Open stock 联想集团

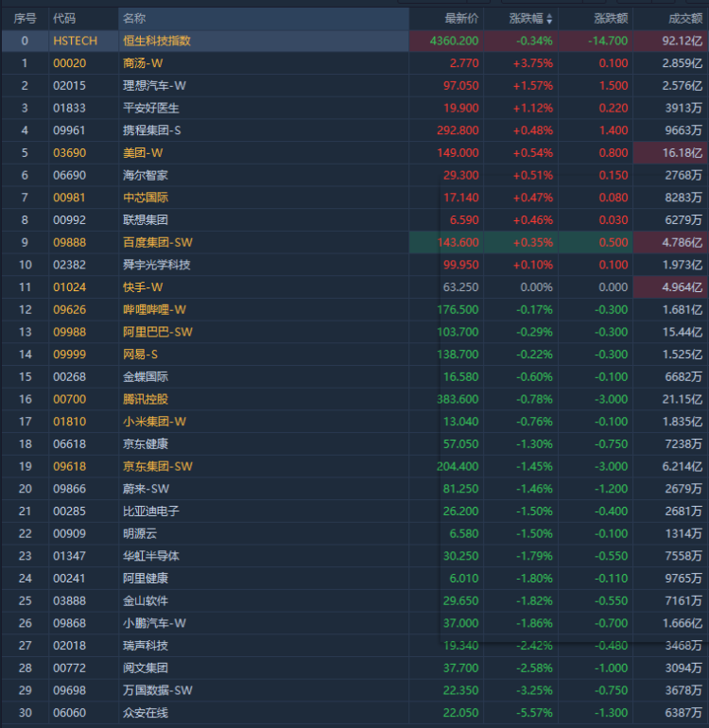(x=146, y=220)
